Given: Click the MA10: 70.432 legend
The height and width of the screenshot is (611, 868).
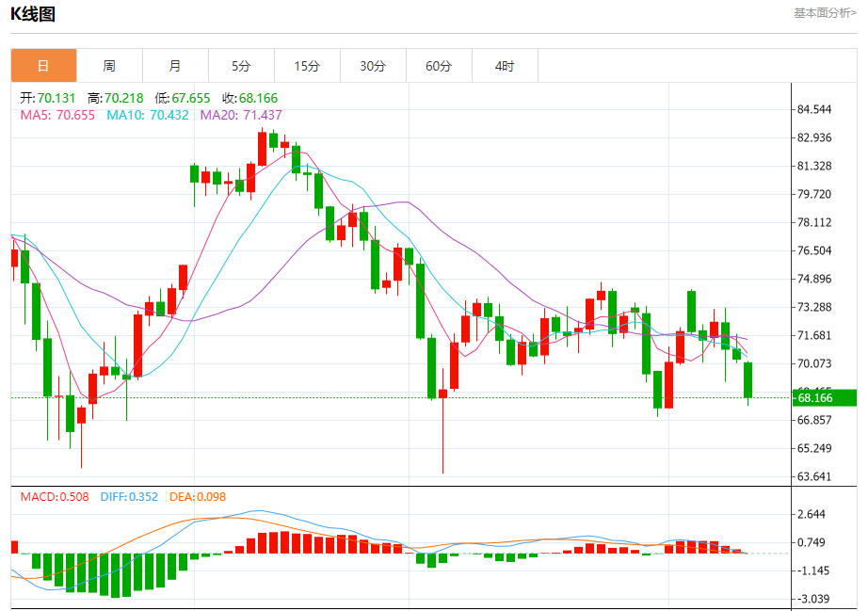Looking at the screenshot, I should click(x=148, y=115).
